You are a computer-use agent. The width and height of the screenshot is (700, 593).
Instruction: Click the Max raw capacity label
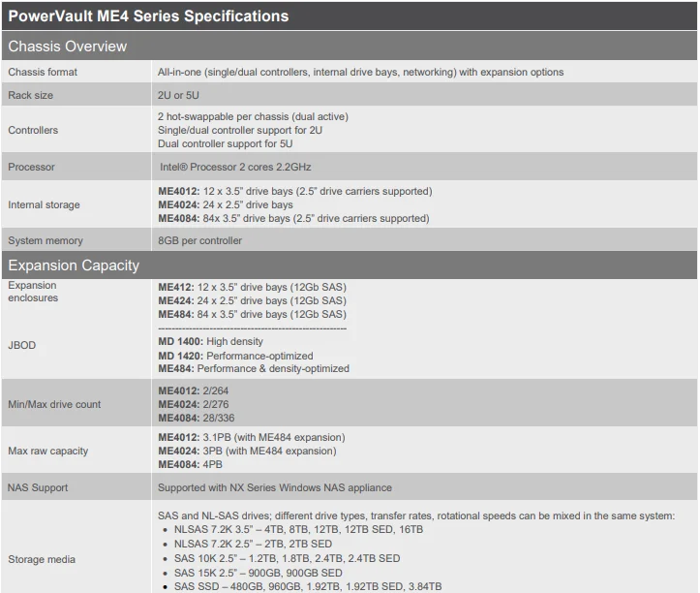click(x=47, y=451)
